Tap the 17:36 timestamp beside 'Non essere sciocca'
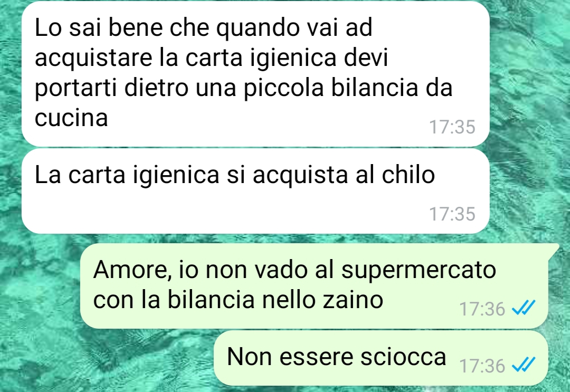570x392 pixels. (x=482, y=366)
